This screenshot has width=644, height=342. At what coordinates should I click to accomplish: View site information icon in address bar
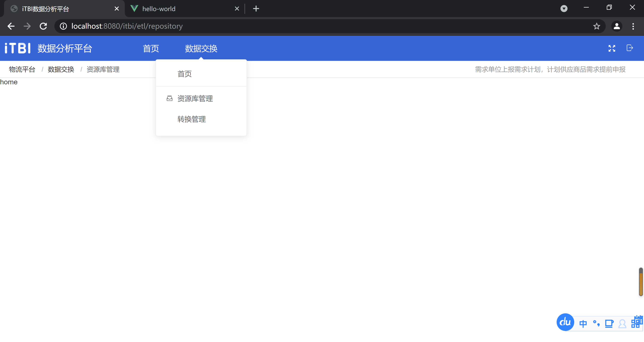[x=63, y=26]
